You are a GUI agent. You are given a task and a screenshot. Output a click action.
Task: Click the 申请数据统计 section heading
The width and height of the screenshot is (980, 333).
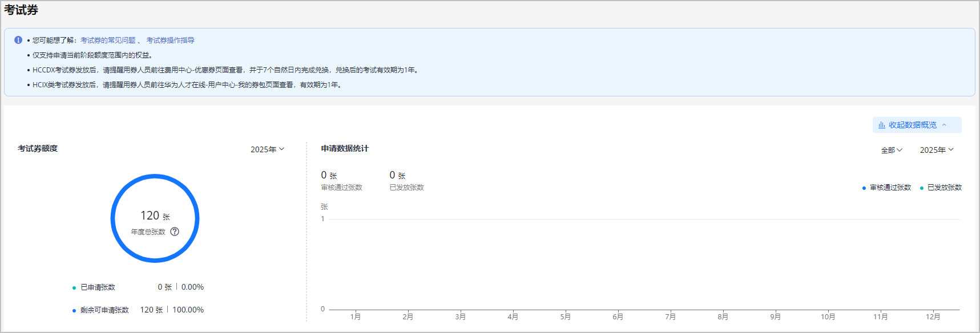[345, 148]
